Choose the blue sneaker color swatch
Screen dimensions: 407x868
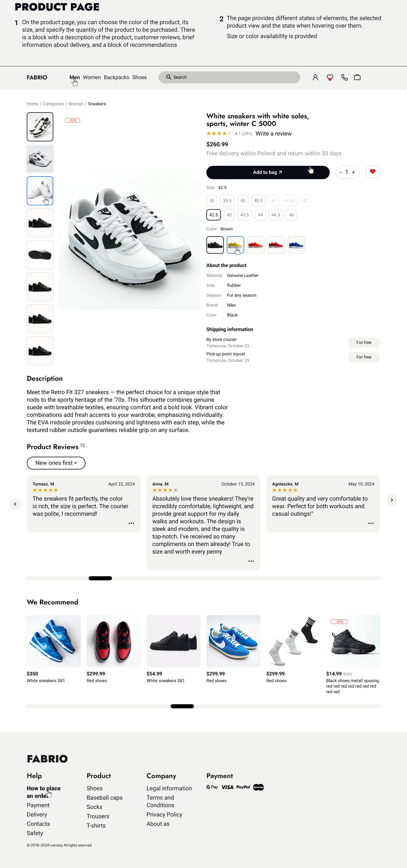coord(296,245)
